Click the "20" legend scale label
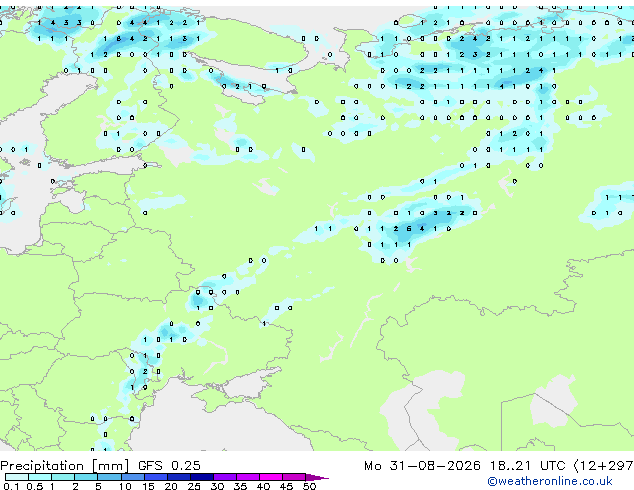The height and width of the screenshot is (490, 634). [x=171, y=486]
